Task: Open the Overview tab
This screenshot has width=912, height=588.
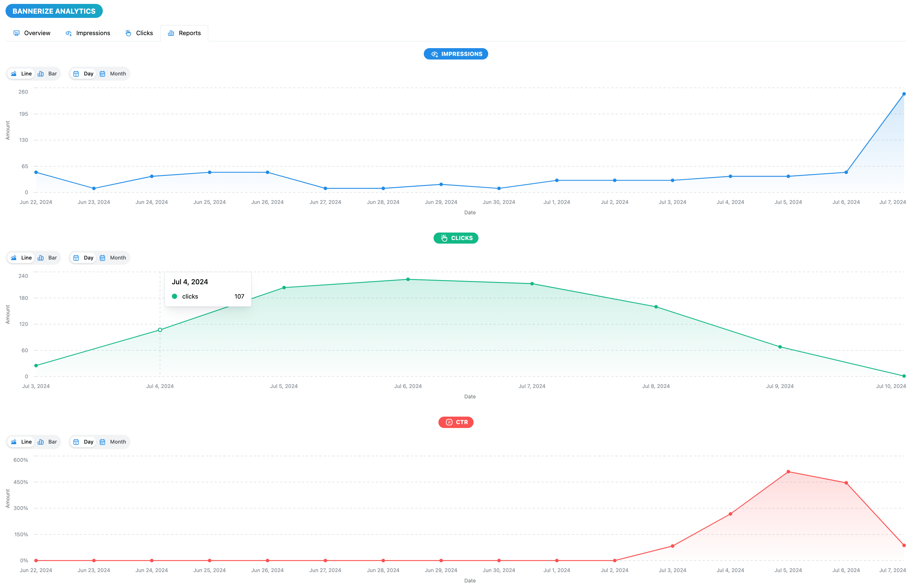Action: 32,33
